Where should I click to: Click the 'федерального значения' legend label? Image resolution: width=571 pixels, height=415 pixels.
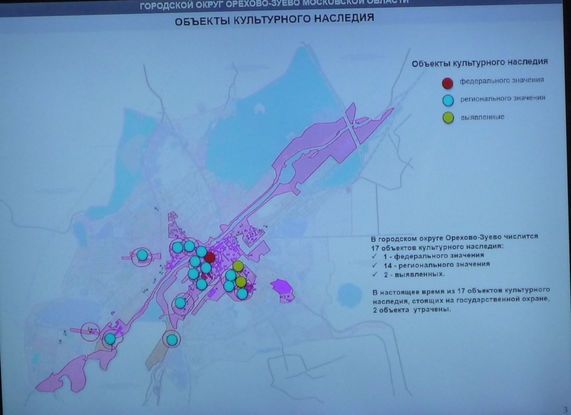[502, 80]
